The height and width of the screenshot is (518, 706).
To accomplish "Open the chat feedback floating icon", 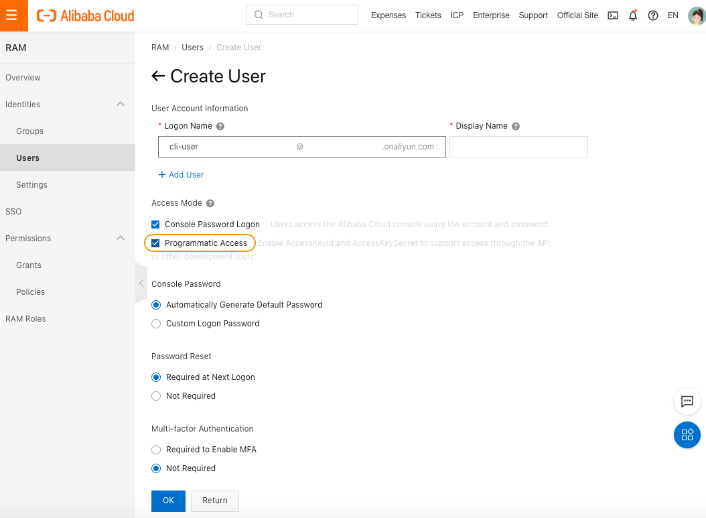I will pos(687,401).
